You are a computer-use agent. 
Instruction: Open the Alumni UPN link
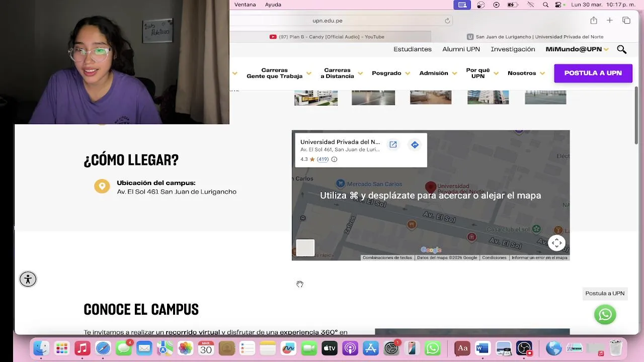[461, 49]
